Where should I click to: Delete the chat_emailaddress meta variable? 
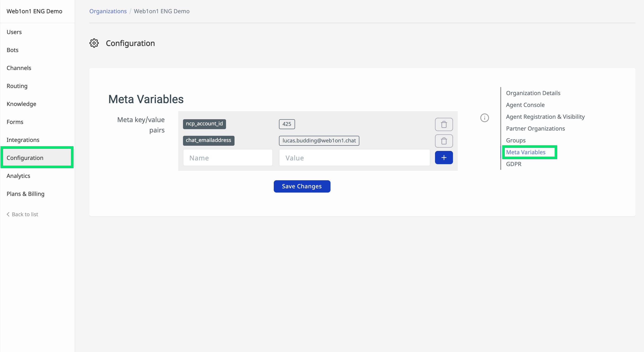click(x=444, y=141)
